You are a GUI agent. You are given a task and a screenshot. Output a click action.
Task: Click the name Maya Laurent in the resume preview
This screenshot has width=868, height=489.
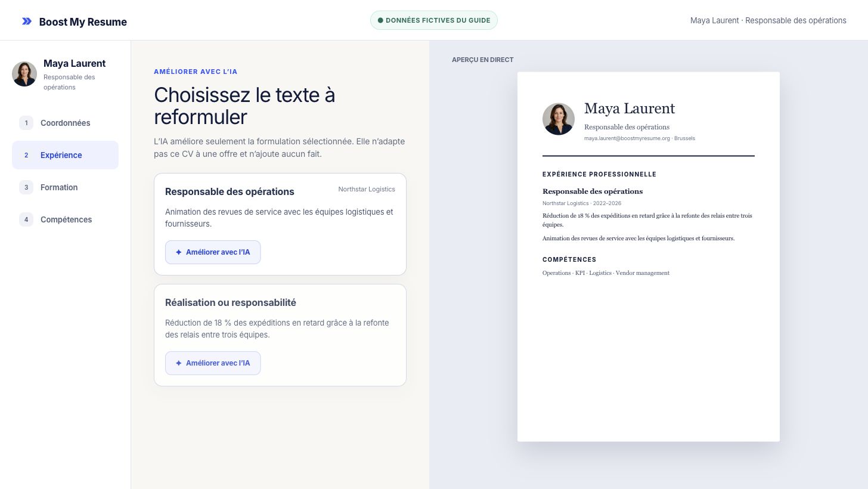pyautogui.click(x=630, y=109)
